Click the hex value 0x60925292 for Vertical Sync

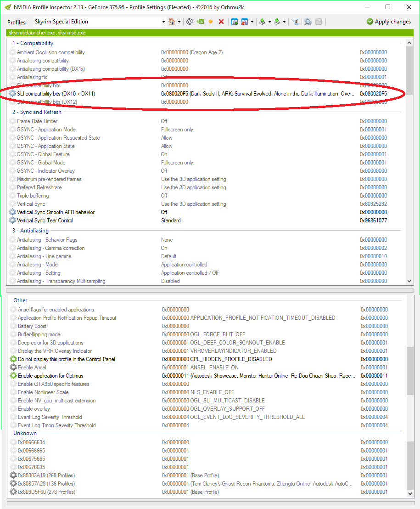coord(373,204)
